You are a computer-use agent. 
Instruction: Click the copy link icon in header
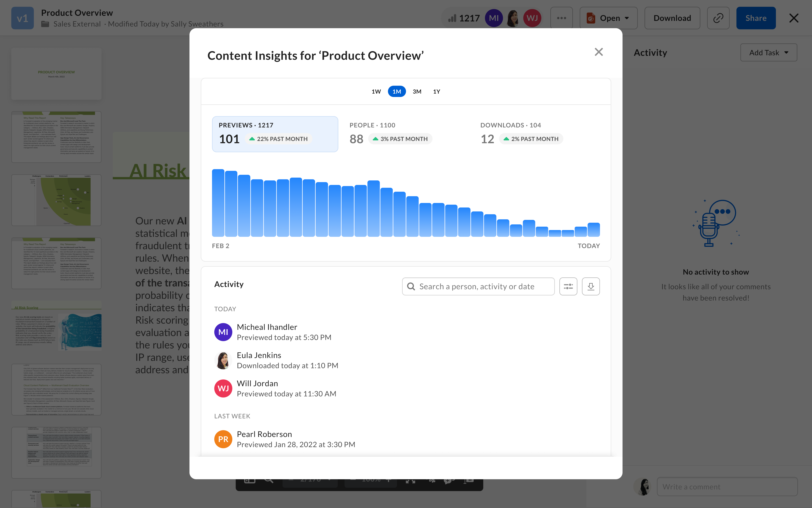coord(718,18)
